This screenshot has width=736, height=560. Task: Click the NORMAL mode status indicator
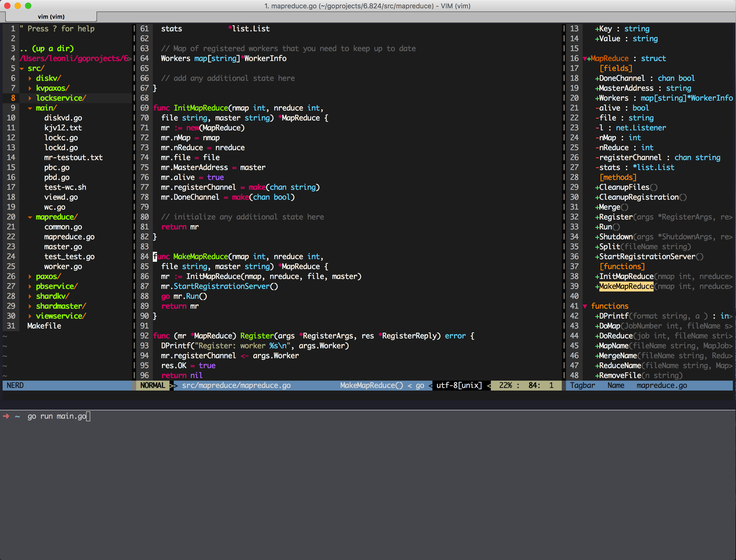point(153,385)
